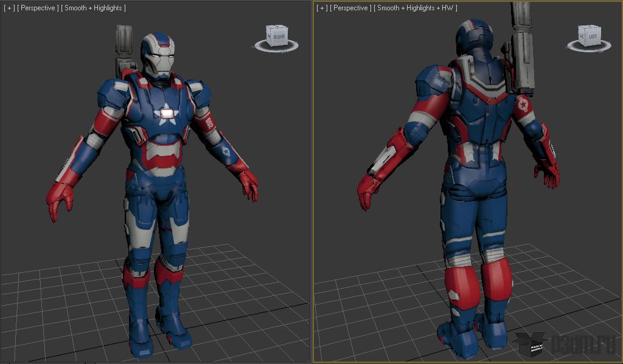623x364 pixels.
Task: Open the [+] menu in left viewport
Action: 9,8
